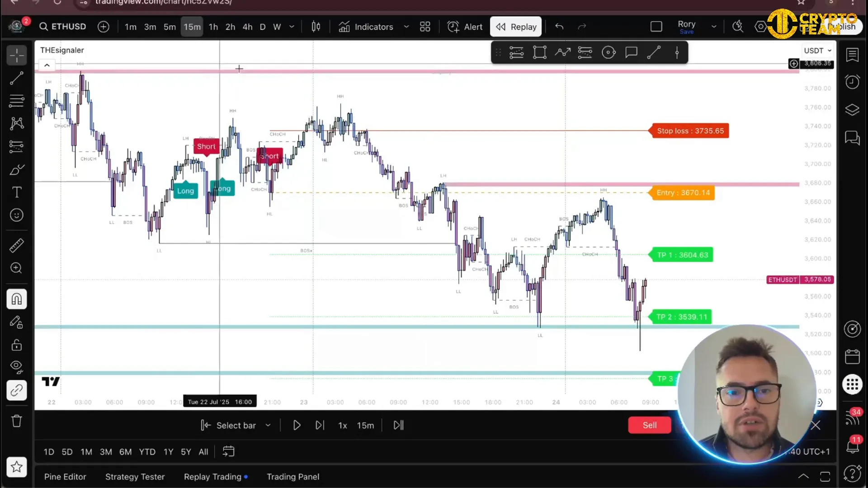Open the layout setup square icon
The height and width of the screenshot is (488, 868).
coord(656,27)
